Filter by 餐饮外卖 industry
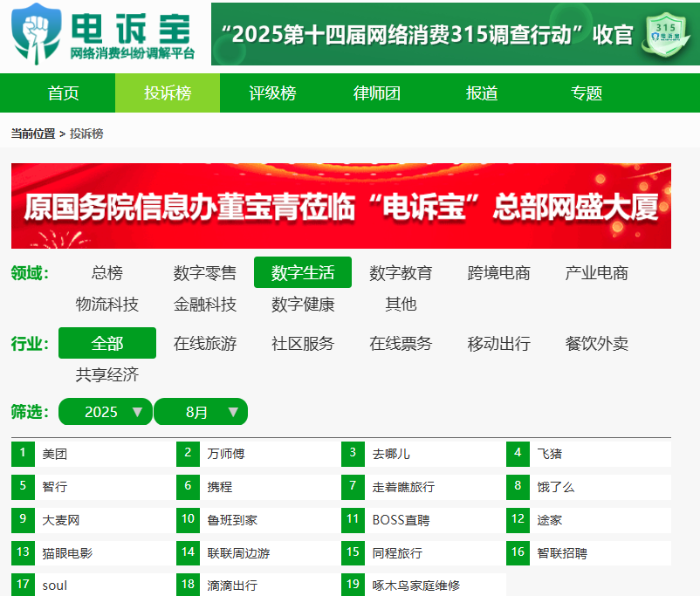 pos(596,343)
